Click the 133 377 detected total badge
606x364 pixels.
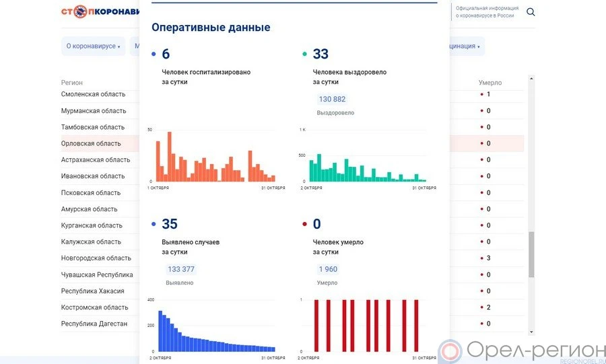[x=180, y=269]
